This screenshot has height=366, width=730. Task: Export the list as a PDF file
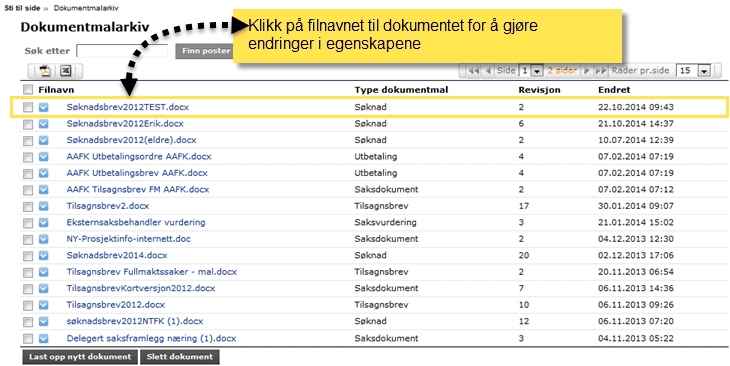pyautogui.click(x=45, y=71)
